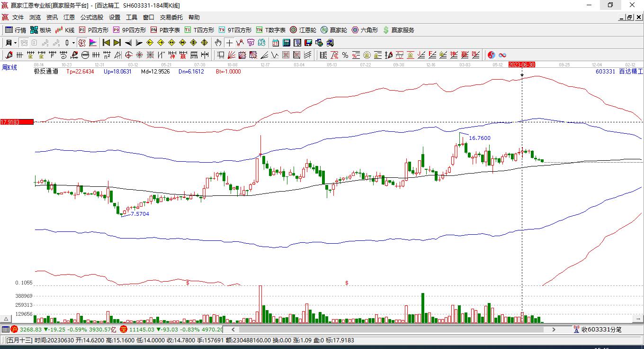Click the percent sign tool icon
Image resolution: width=644 pixels, height=349 pixels.
(345, 55)
